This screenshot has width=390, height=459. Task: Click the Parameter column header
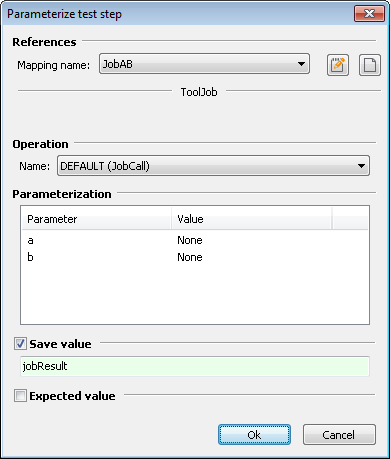point(97,219)
